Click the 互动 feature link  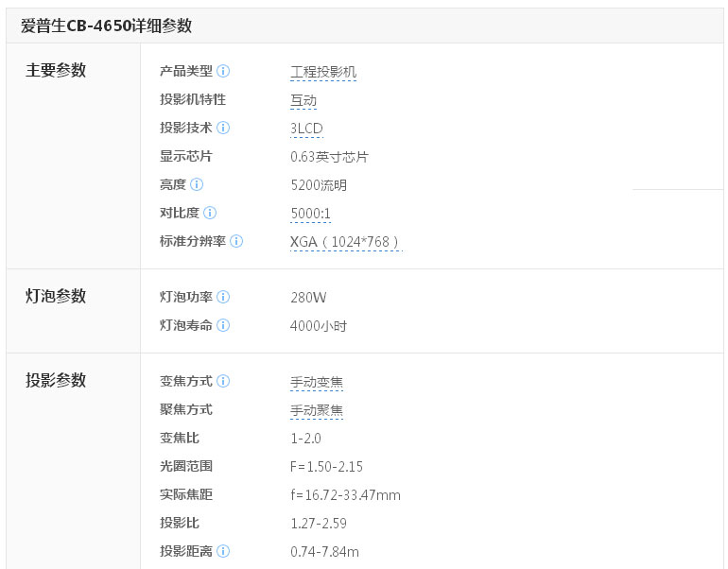pos(303,100)
